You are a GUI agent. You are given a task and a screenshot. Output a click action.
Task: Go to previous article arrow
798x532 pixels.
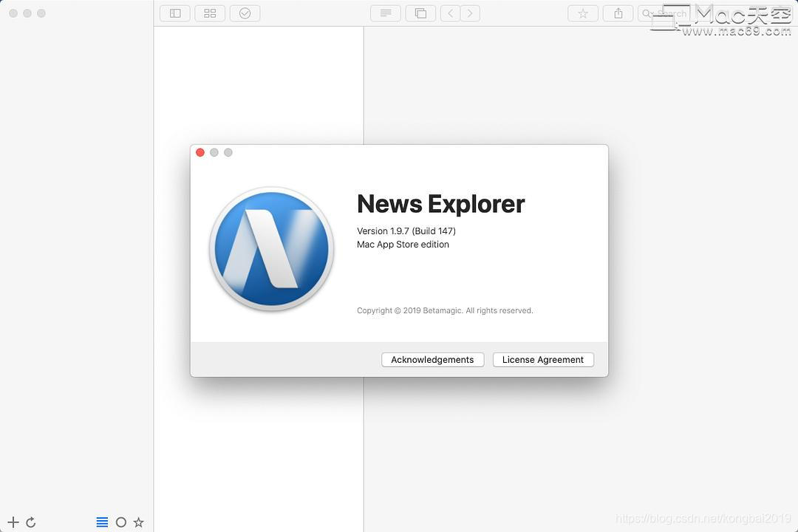(451, 13)
